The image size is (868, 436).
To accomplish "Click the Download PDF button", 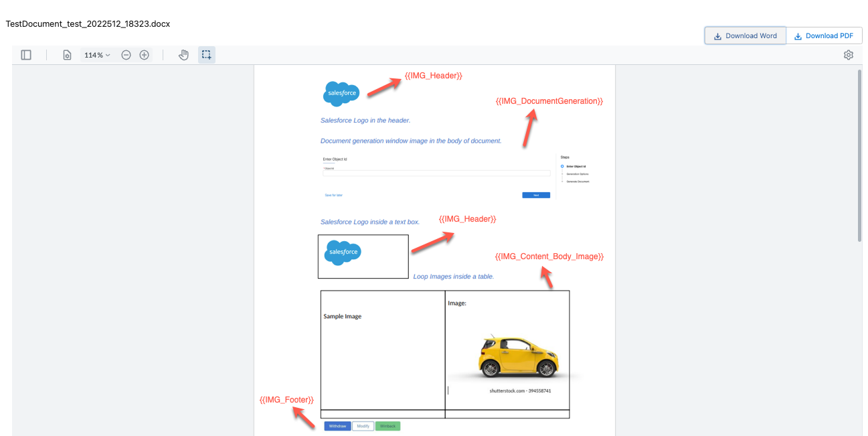I will pos(824,35).
